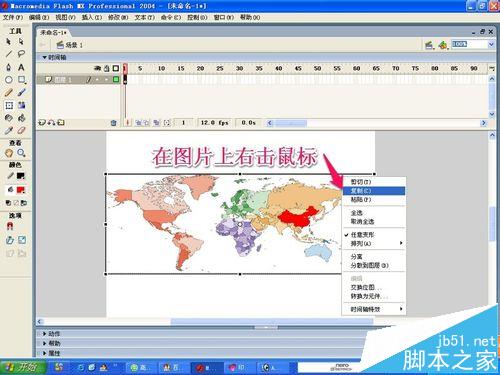Viewport: 500px width, 375px height.
Task: Click the Scale option in tool options
Action: pos(22,240)
